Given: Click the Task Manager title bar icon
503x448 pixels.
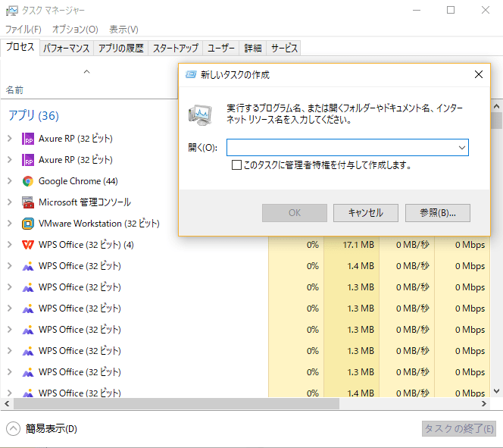Looking at the screenshot, I should 11,11.
